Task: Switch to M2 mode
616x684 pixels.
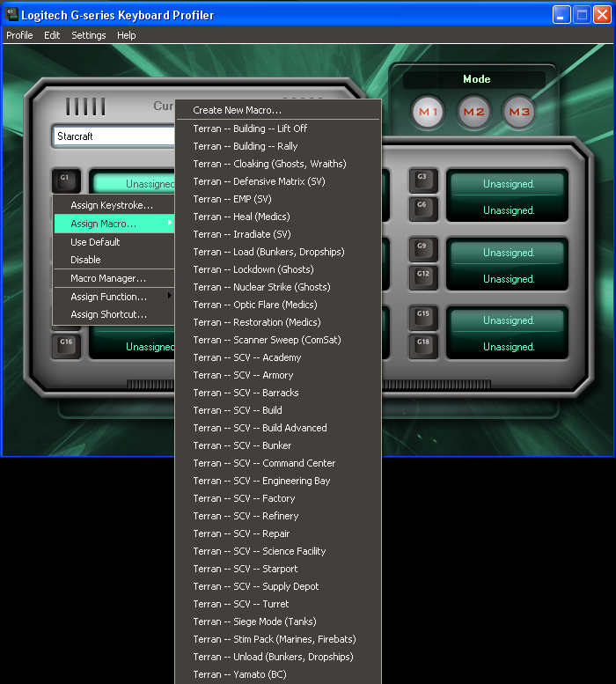Action: click(473, 112)
